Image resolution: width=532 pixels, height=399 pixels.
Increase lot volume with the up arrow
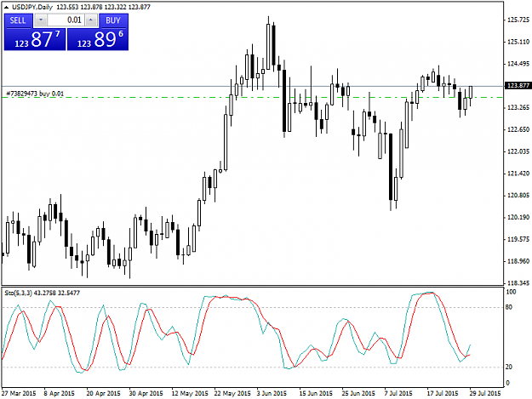click(91, 20)
